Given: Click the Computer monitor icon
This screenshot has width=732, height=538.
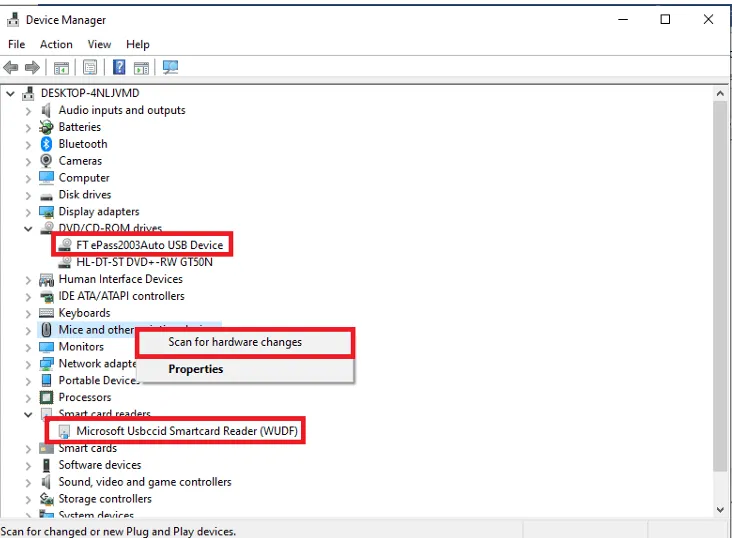Looking at the screenshot, I should tap(46, 177).
